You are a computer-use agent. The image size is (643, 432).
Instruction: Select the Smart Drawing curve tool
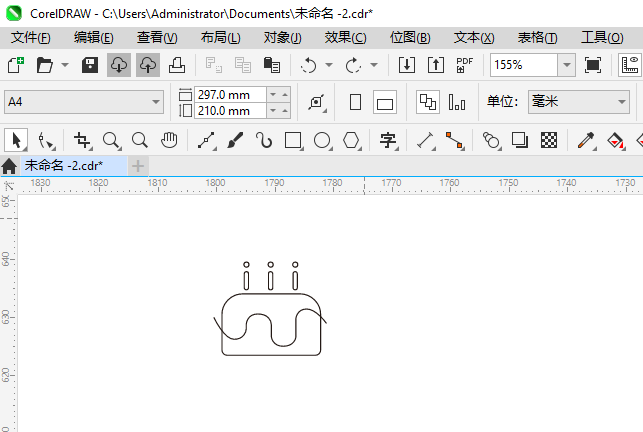click(x=264, y=140)
